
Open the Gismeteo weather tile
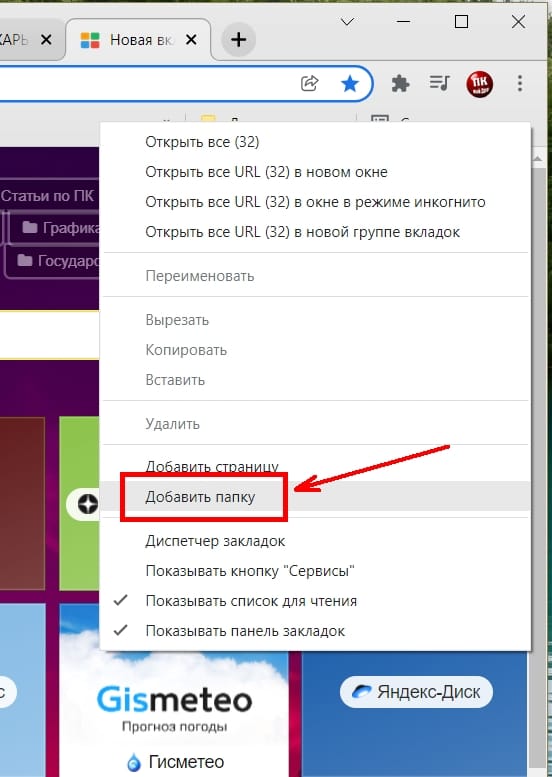pos(174,690)
